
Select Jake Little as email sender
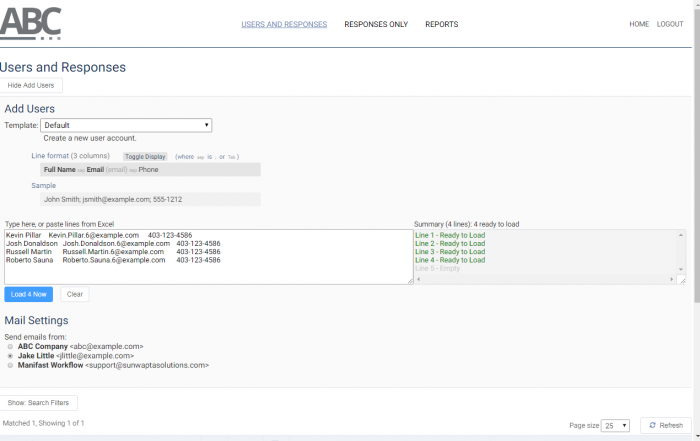tap(10, 356)
